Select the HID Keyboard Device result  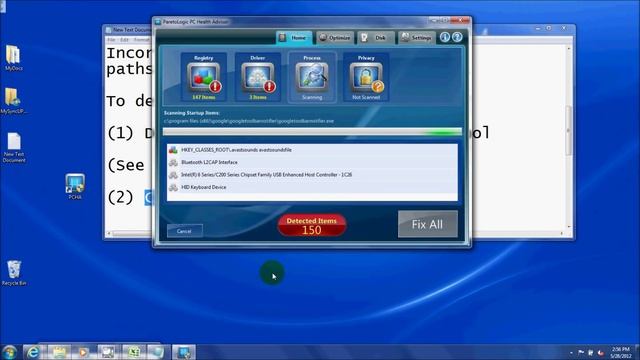tap(312, 187)
